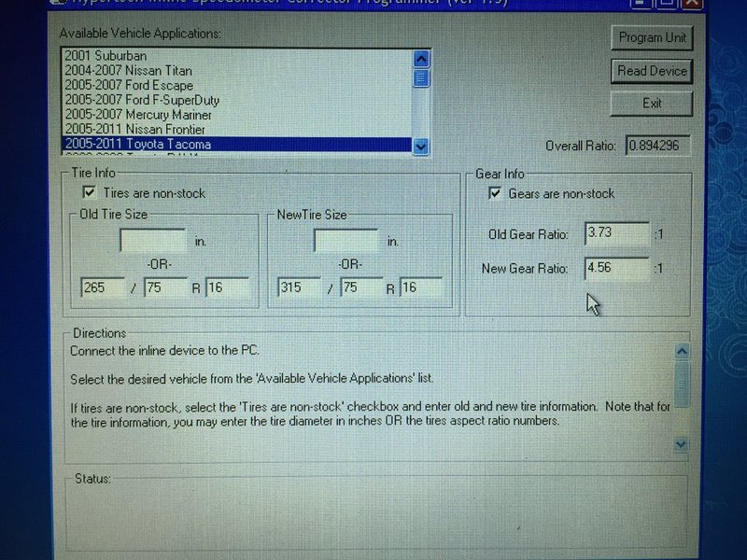Toggle 'Gears are non-stock' checkbox
The height and width of the screenshot is (560, 747).
pyautogui.click(x=495, y=193)
